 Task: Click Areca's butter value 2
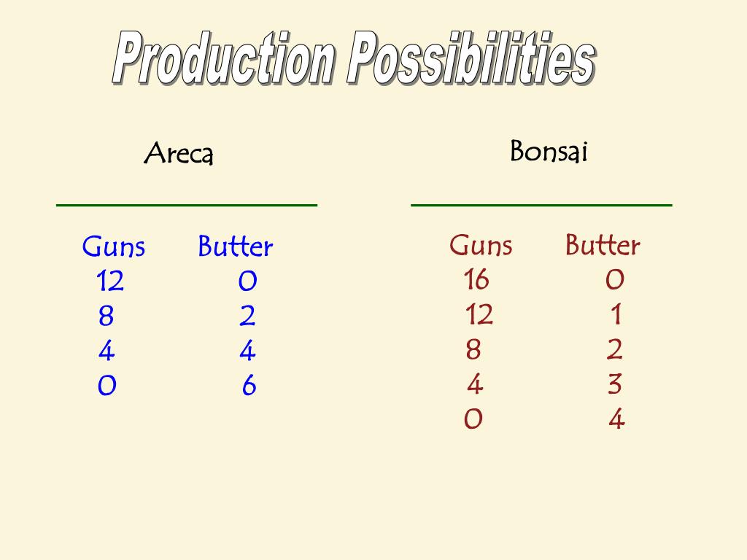tap(247, 316)
